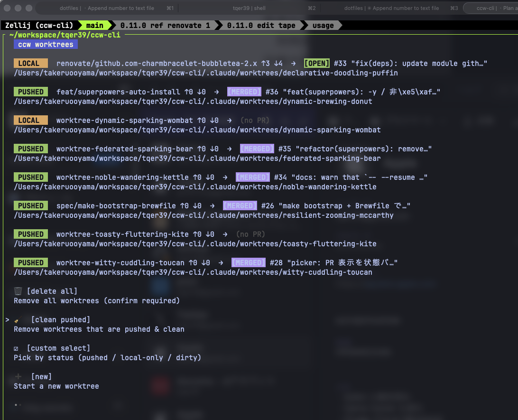Click PR title '#33 fix(deps): update module'

pyautogui.click(x=410, y=64)
